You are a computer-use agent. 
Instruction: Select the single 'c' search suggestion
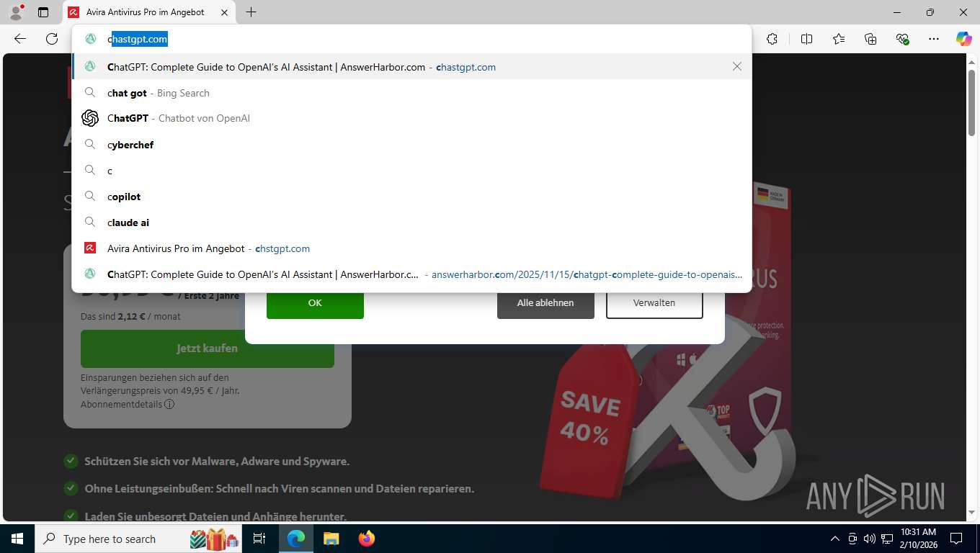(411, 171)
